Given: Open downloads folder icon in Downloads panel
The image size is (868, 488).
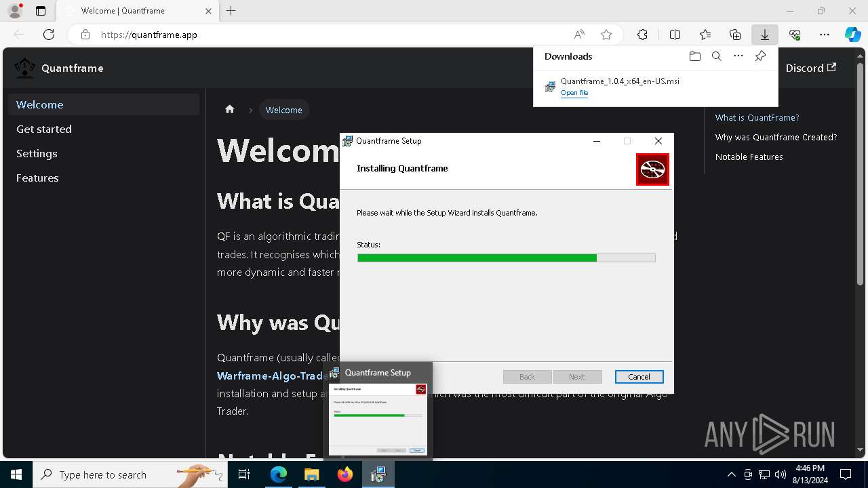Looking at the screenshot, I should point(694,56).
